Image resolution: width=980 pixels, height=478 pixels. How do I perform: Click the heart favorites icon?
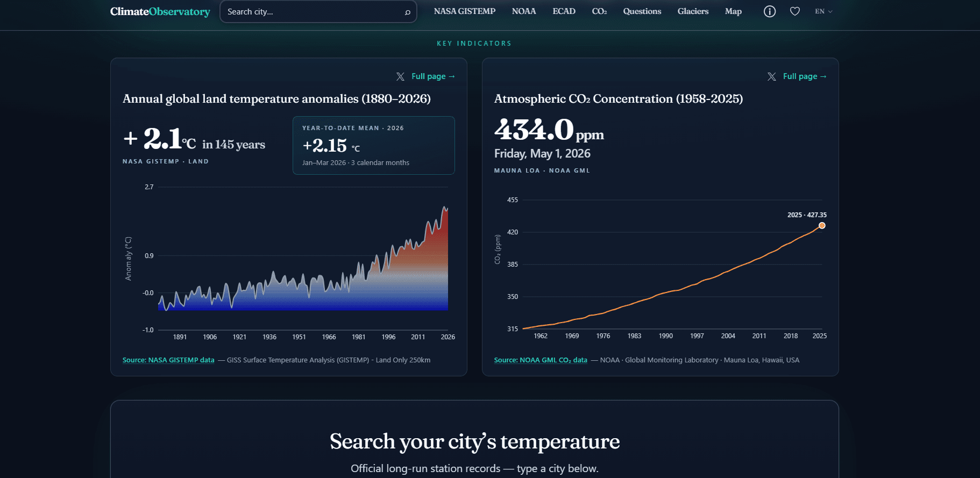(x=795, y=11)
